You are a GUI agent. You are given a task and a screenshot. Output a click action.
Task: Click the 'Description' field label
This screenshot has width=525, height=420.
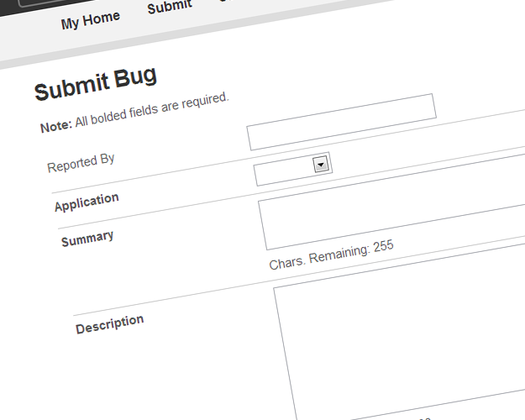(x=110, y=324)
